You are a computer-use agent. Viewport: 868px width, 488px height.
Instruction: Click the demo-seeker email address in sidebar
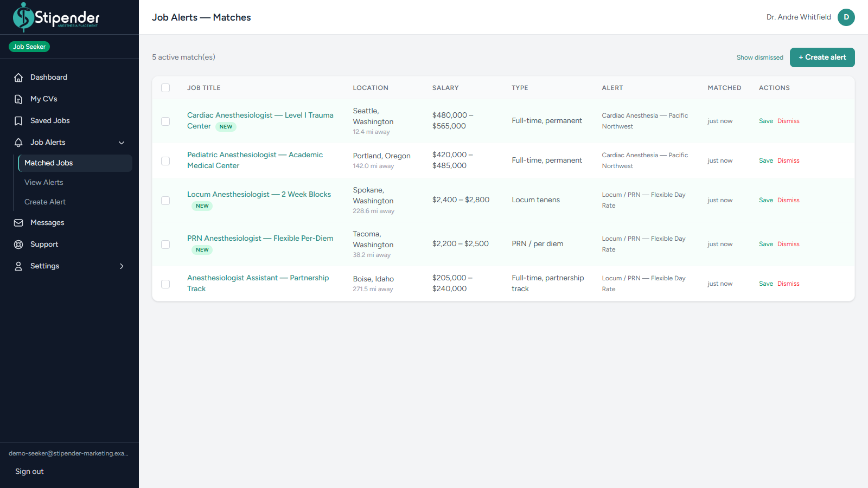coord(68,453)
